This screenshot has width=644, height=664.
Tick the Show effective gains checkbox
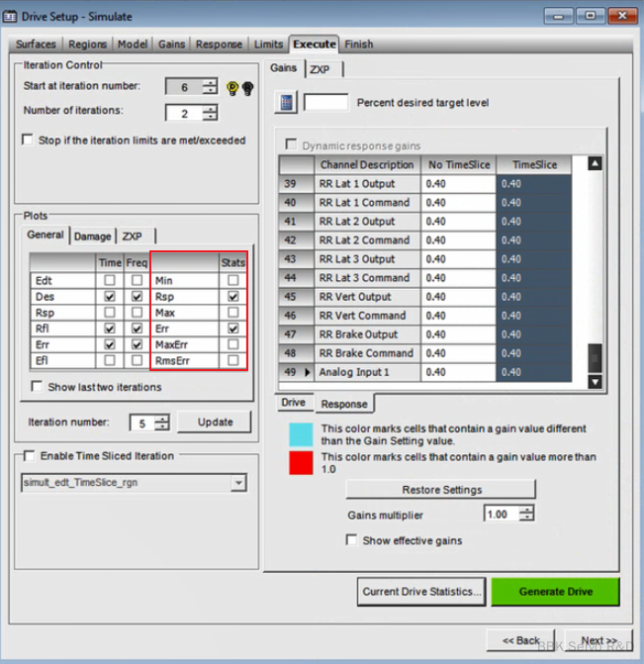[x=352, y=540]
